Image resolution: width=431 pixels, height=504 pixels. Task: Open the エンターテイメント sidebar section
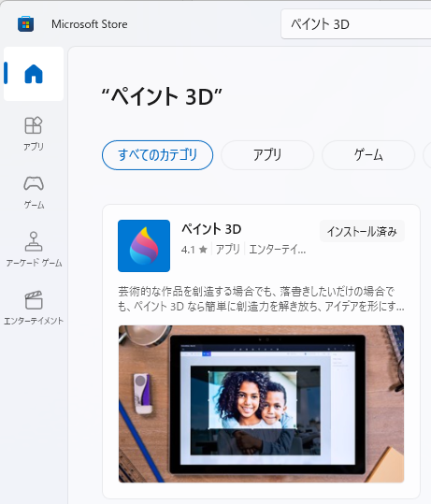coord(34,308)
